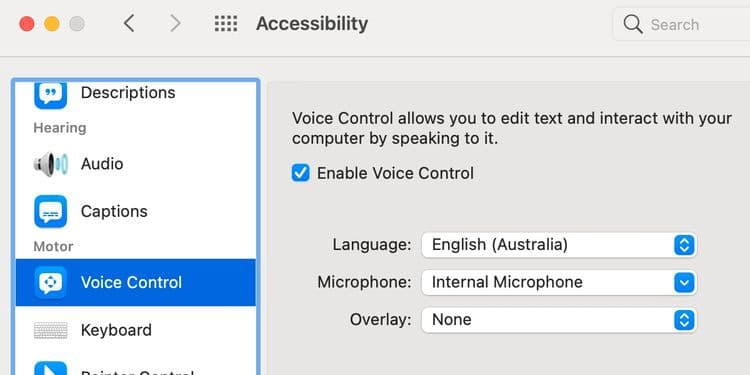Click the Voice Control sidebar icon
This screenshot has height=375, width=750.
coord(51,283)
